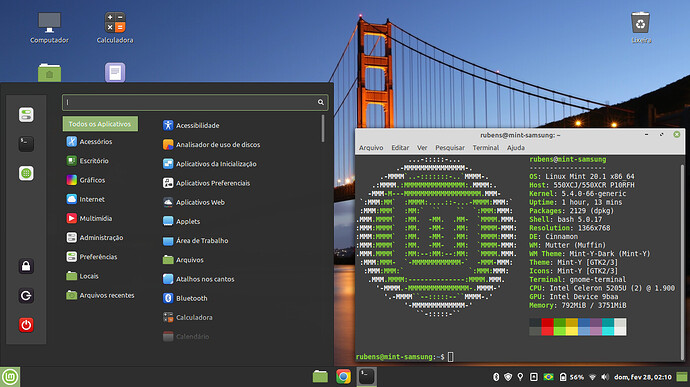Maximize the terminal window
Screen dimensions: 690x387
(x=661, y=134)
